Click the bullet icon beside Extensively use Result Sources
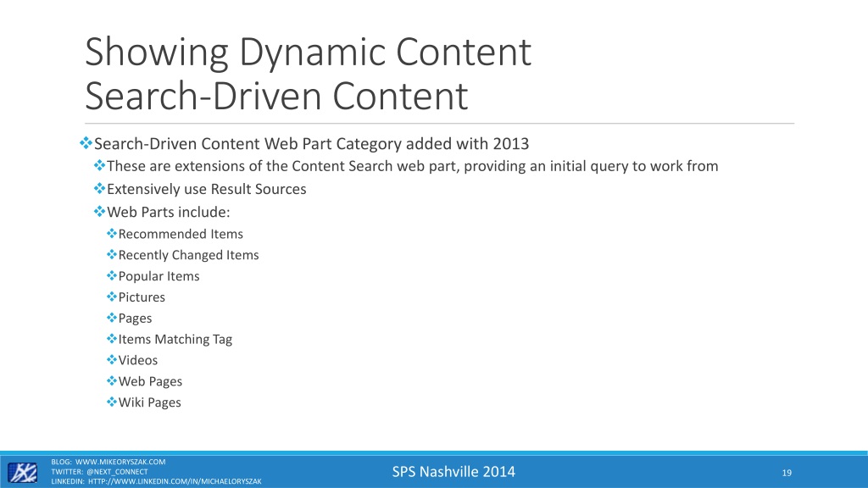 tap(100, 189)
